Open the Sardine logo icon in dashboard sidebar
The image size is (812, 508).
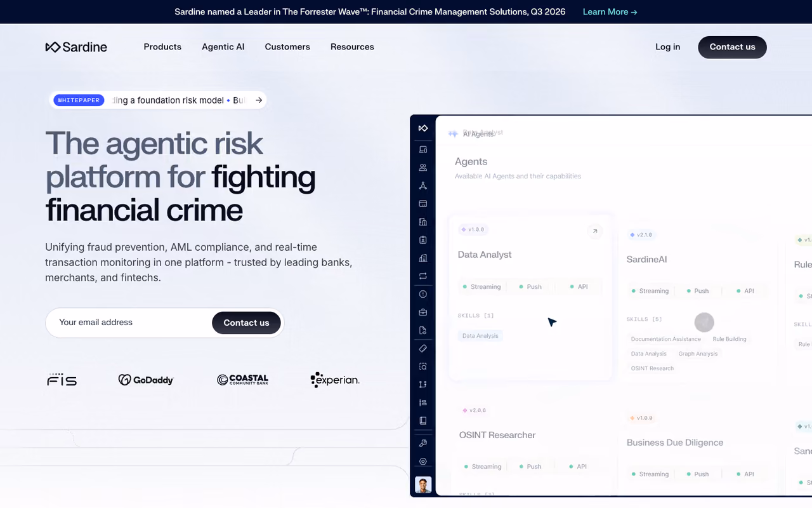pyautogui.click(x=423, y=128)
